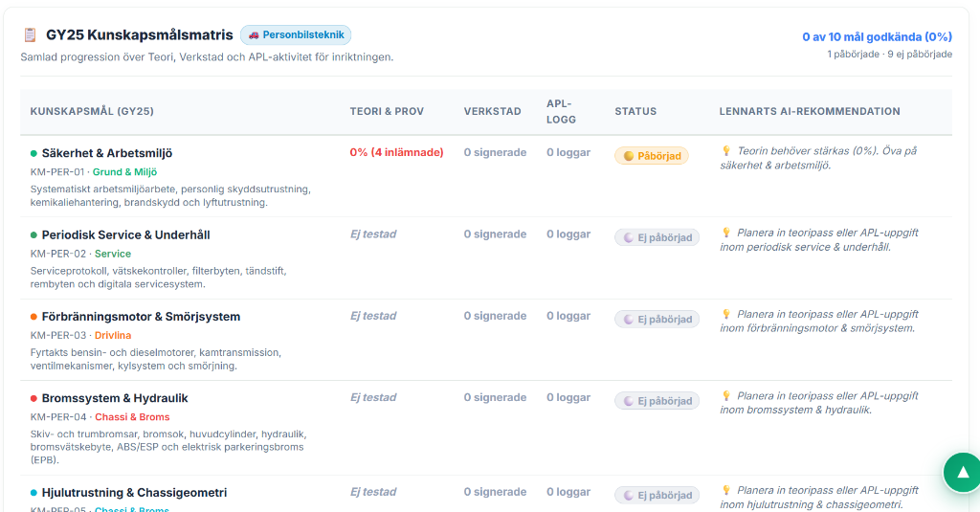Open the Hjulutrustning & Chassigeometri goal
The height and width of the screenshot is (512, 980).
(134, 493)
